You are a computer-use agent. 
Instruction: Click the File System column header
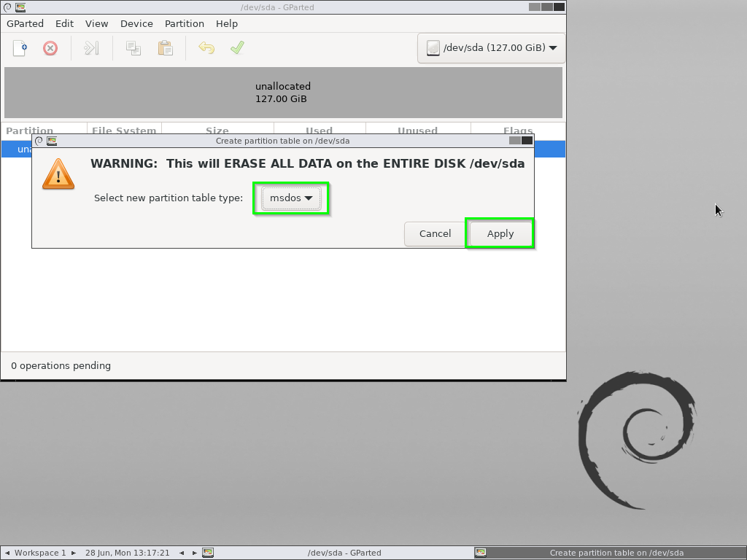pos(124,130)
